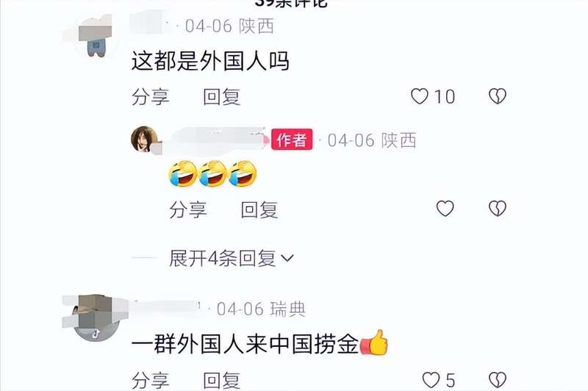Reply to '一群外国人来中国捞金' comment
588x391 pixels.
tap(222, 381)
